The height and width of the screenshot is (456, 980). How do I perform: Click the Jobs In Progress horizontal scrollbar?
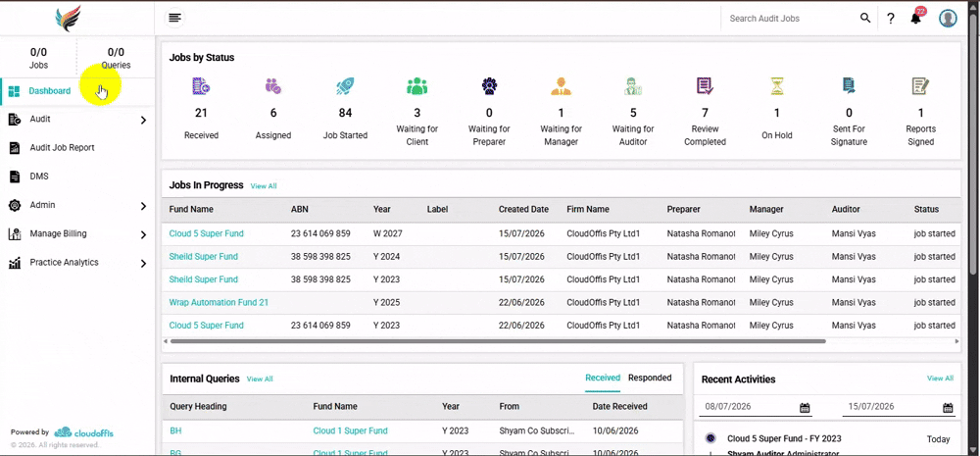tap(498, 341)
